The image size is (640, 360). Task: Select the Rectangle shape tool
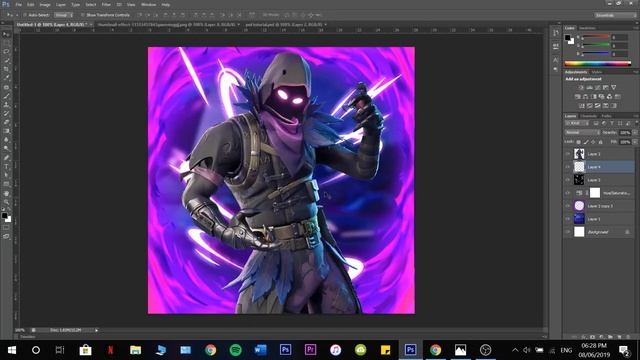6,184
